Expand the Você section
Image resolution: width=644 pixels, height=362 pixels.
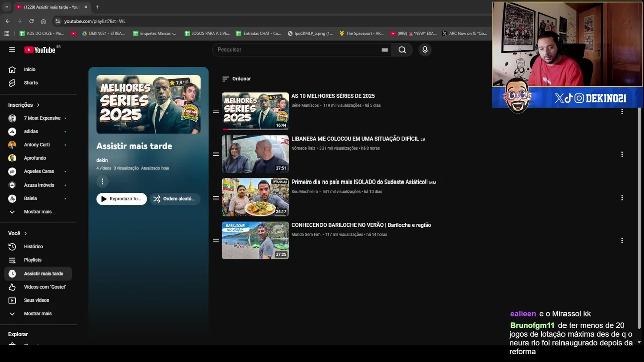[x=18, y=233]
